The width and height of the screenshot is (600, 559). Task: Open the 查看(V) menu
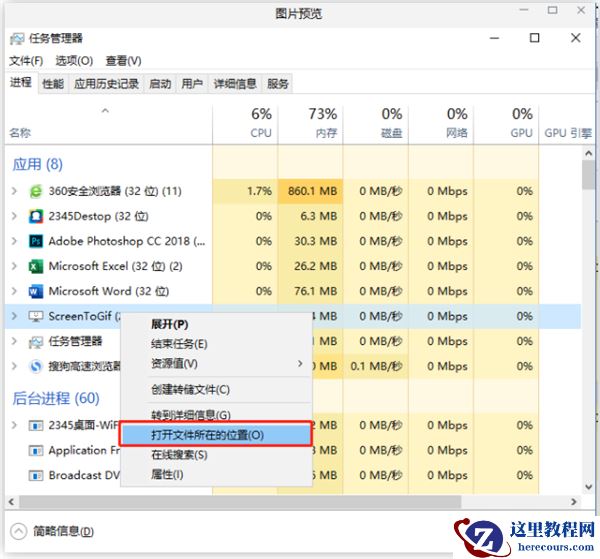coord(123,61)
